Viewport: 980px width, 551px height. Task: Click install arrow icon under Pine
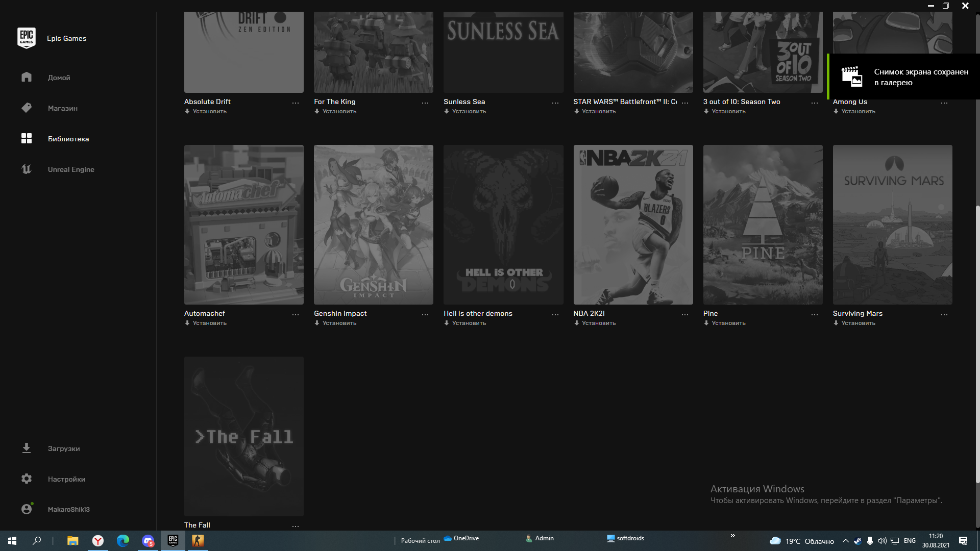click(706, 323)
